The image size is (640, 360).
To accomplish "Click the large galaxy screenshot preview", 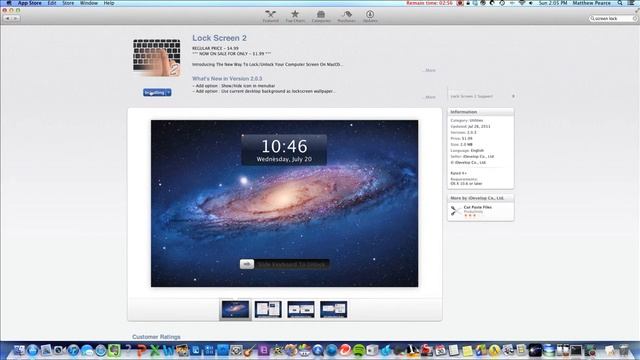I will click(x=284, y=203).
